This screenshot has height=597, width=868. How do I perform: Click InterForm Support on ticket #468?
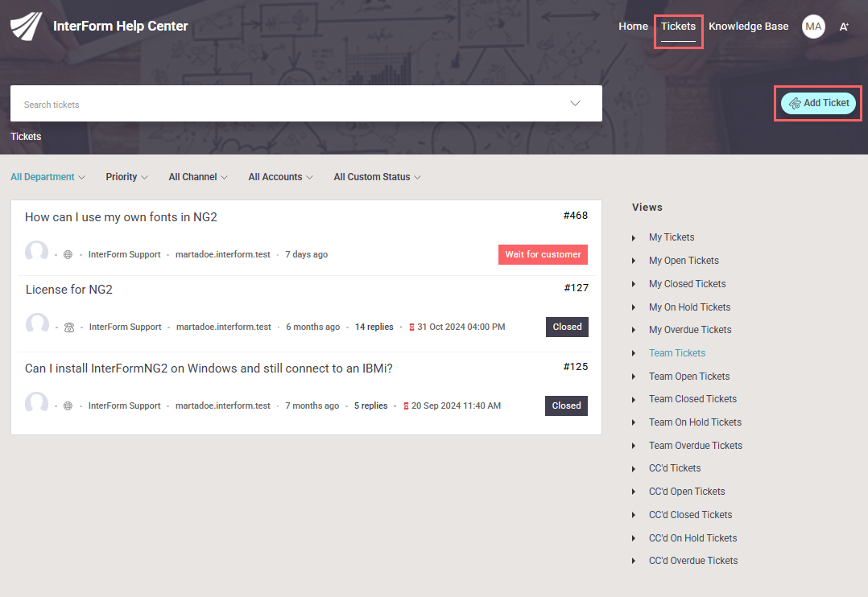pyautogui.click(x=124, y=254)
